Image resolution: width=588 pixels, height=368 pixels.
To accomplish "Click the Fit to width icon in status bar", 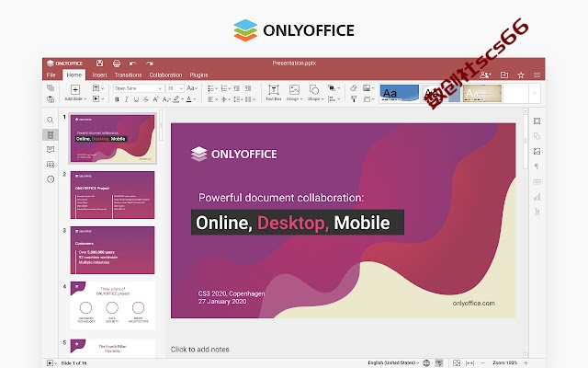I will tap(469, 362).
